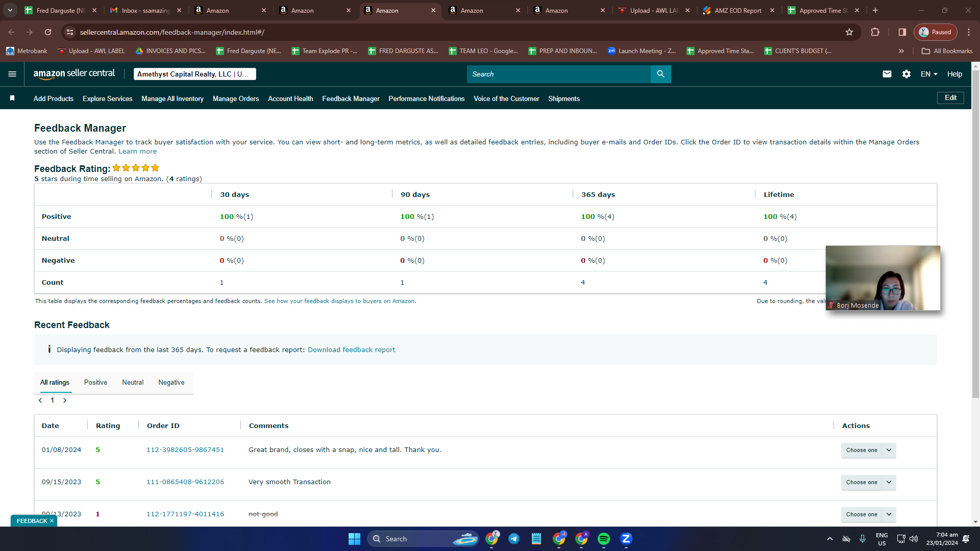The width and height of the screenshot is (980, 551).
Task: Open Spotify from the taskbar
Action: tap(604, 539)
